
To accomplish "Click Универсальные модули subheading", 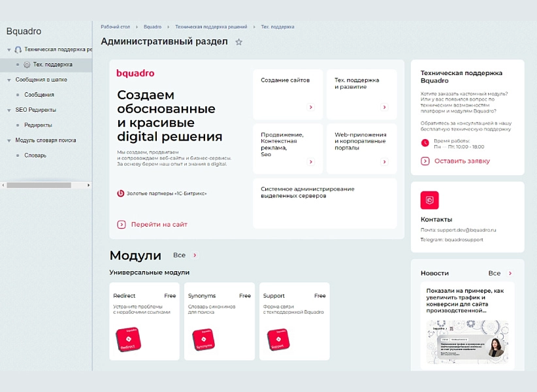I will (150, 272).
